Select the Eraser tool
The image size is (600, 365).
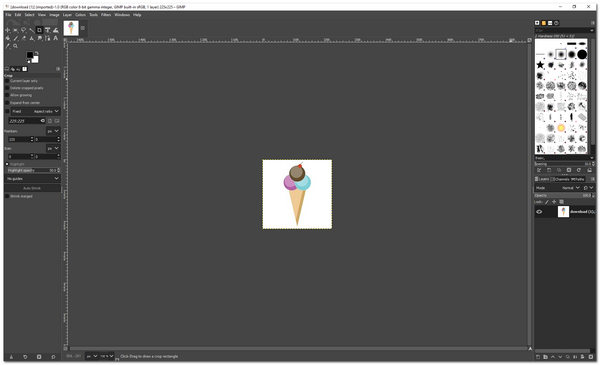(x=23, y=38)
